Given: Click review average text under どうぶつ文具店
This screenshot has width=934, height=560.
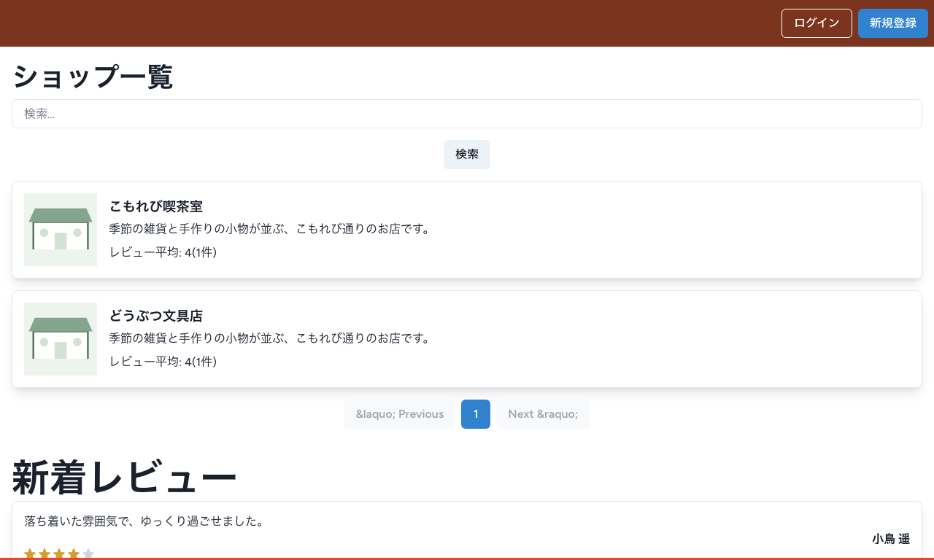Looking at the screenshot, I should 163,362.
